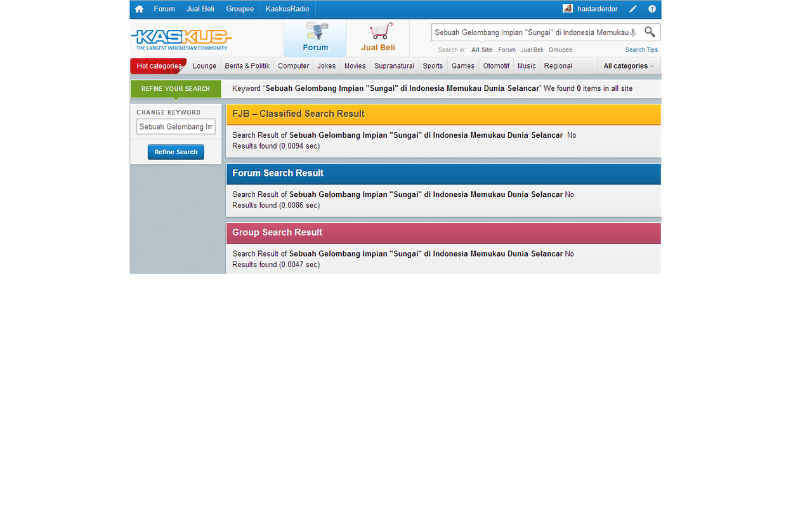Select Jual Beli search scope under search box
The height and width of the screenshot is (508, 812).
[532, 50]
